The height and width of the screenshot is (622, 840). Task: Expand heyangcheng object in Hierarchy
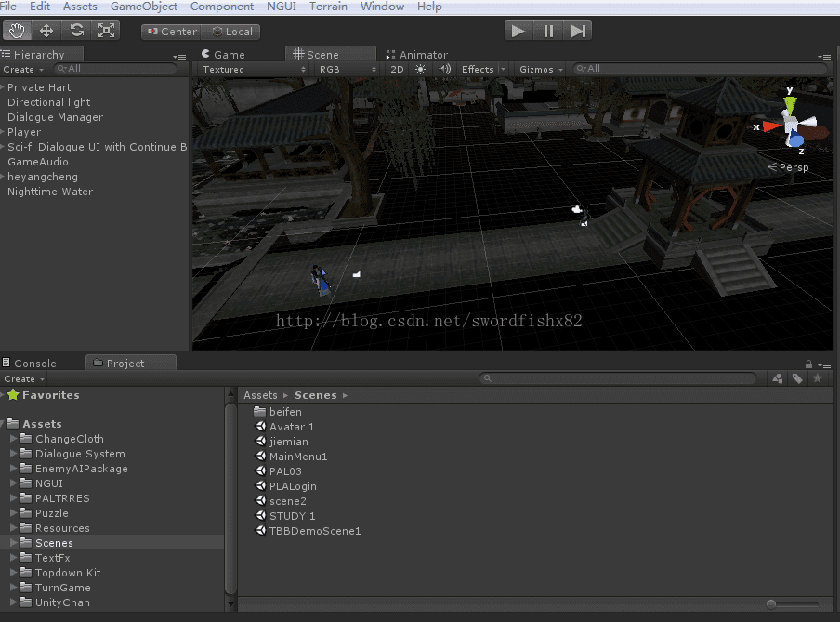pos(3,177)
